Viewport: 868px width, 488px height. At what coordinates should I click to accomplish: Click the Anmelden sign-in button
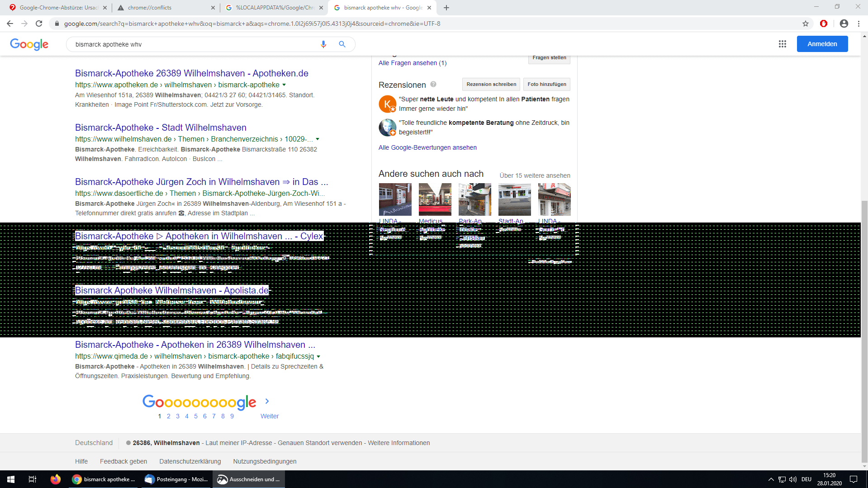click(x=822, y=44)
